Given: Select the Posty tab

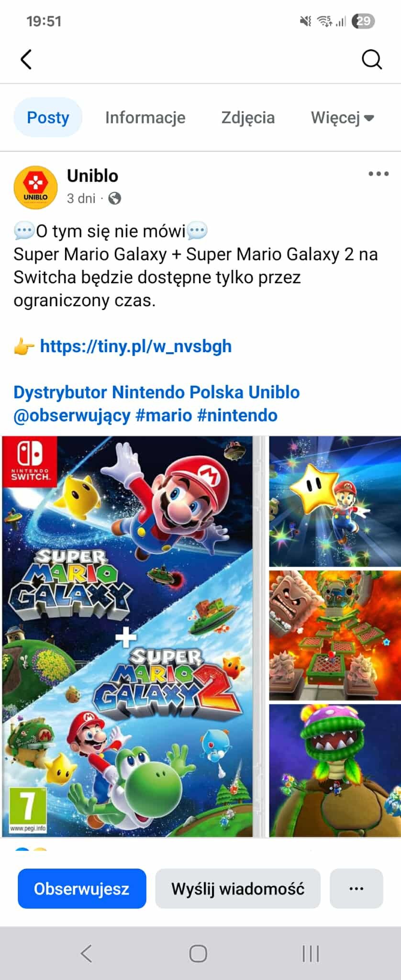Looking at the screenshot, I should [x=48, y=117].
